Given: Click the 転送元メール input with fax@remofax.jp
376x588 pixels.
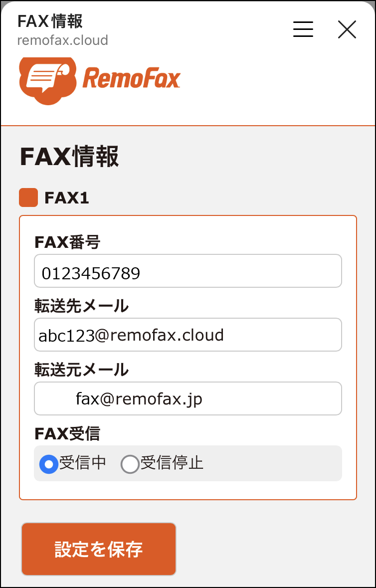Looking at the screenshot, I should click(x=188, y=398).
